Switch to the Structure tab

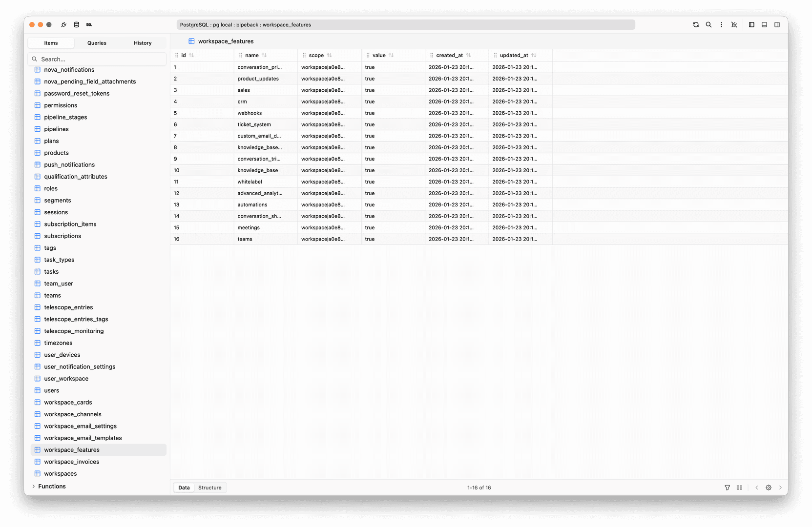(209, 487)
